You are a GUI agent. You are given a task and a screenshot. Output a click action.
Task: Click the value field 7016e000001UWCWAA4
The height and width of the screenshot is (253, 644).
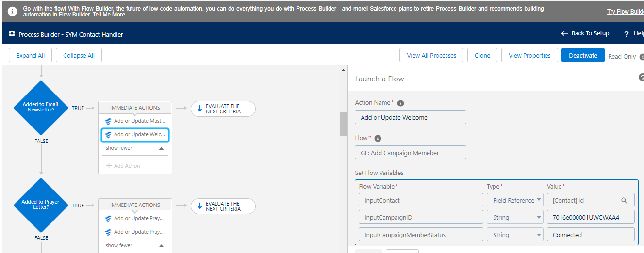[591, 218]
